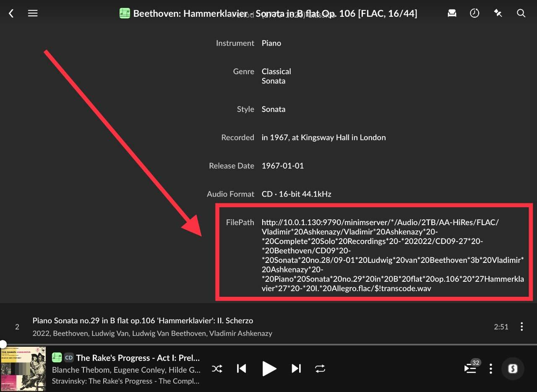537x392 pixels.
Task: Toggle shuffle playback
Action: 217,369
